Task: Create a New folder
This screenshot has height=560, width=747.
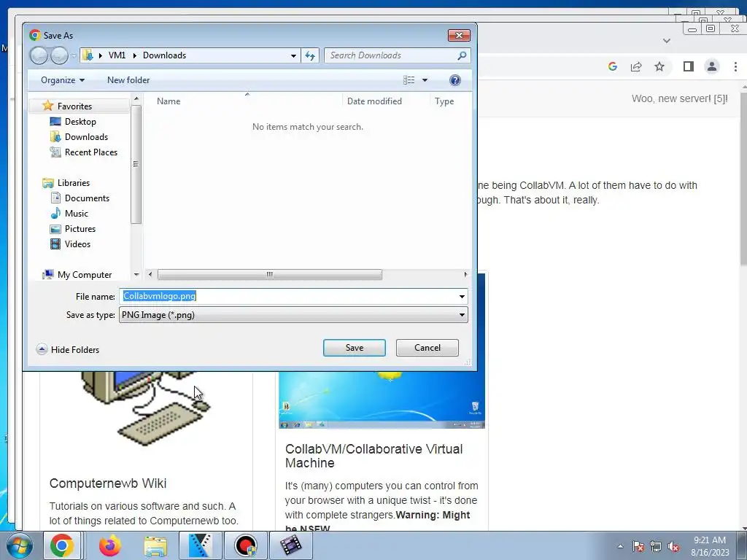Action: [128, 80]
